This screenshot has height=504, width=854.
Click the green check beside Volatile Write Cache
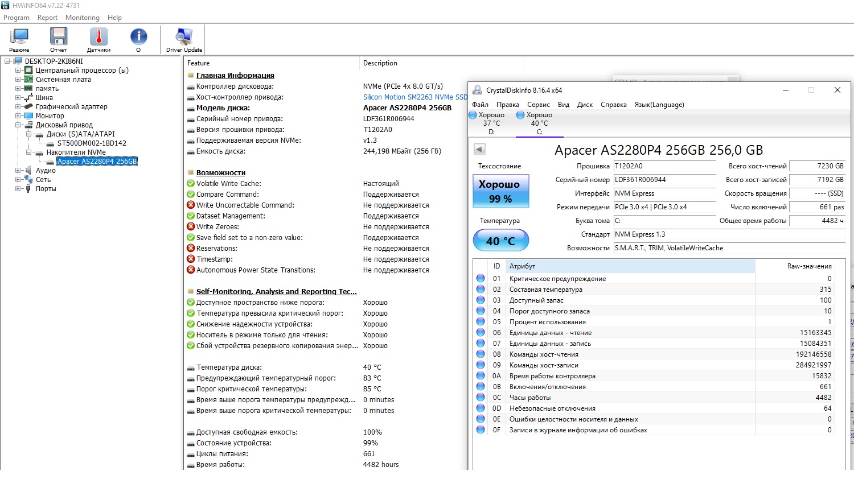pyautogui.click(x=191, y=184)
